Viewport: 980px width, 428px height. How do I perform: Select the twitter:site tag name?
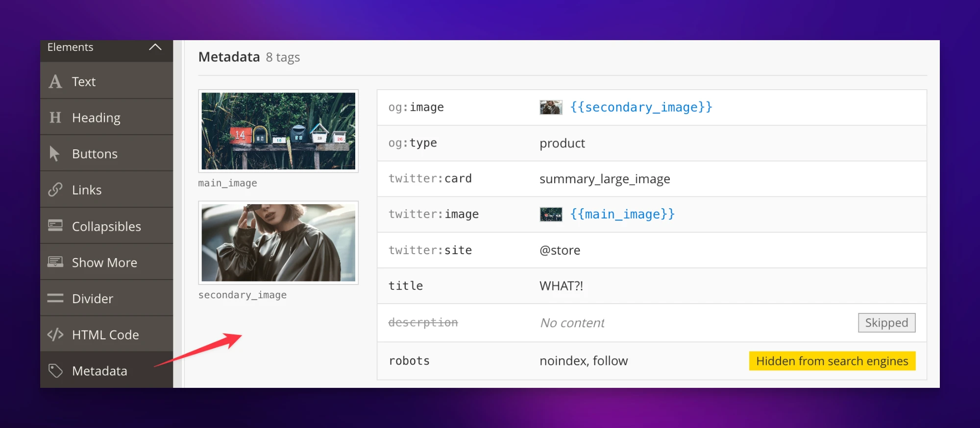[x=430, y=250]
